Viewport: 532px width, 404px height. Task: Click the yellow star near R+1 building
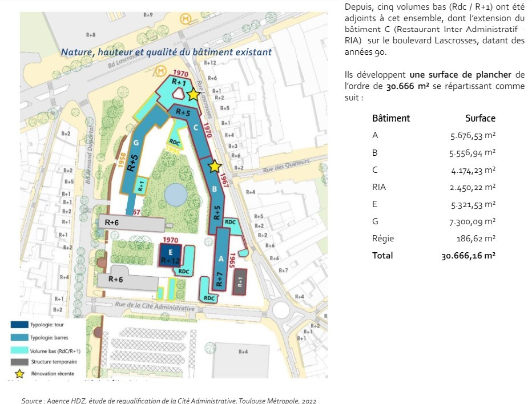194,94
